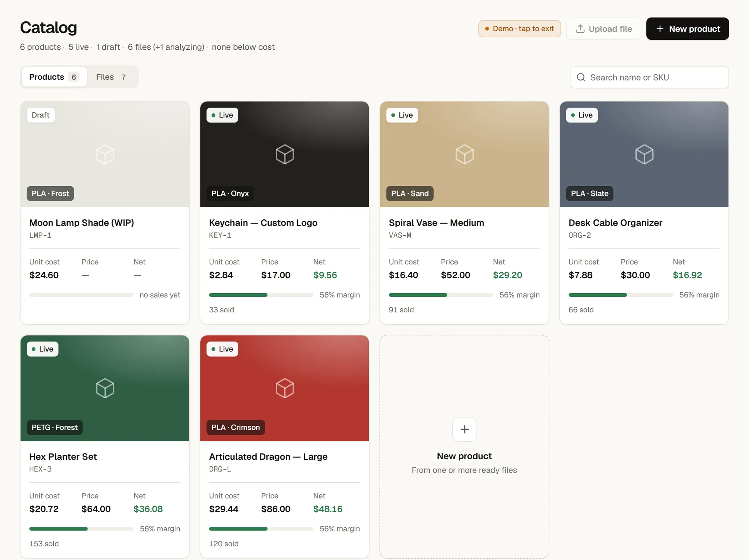This screenshot has height=560, width=749.
Task: Click the PLA · Frost material tag
Action: tap(50, 193)
